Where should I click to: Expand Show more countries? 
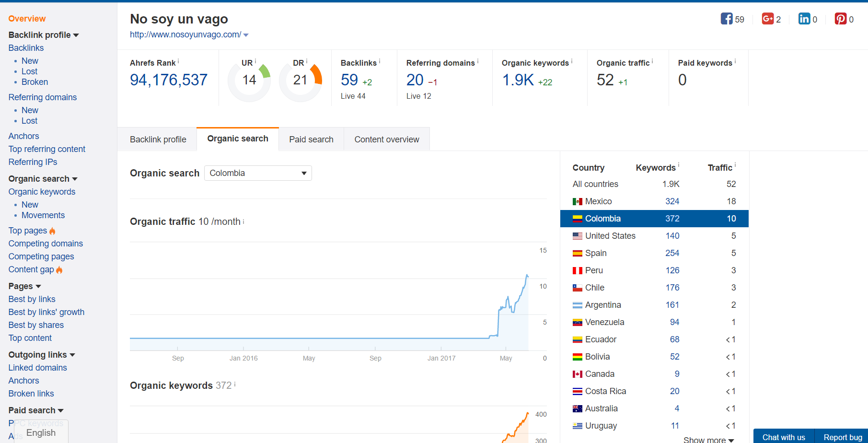(x=708, y=440)
